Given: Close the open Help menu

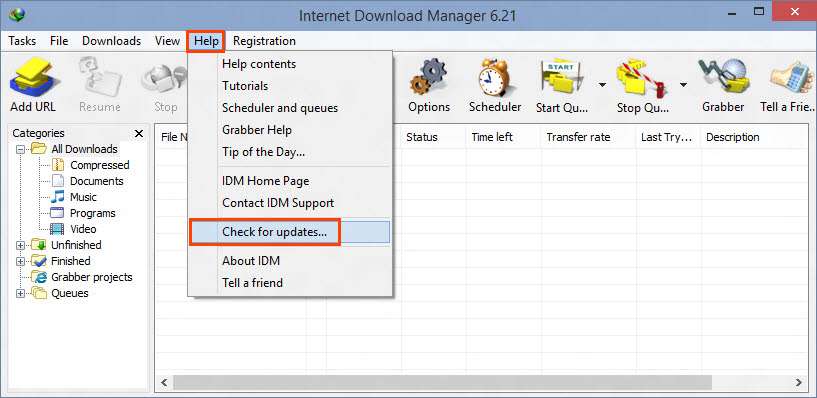Looking at the screenshot, I should (206, 41).
